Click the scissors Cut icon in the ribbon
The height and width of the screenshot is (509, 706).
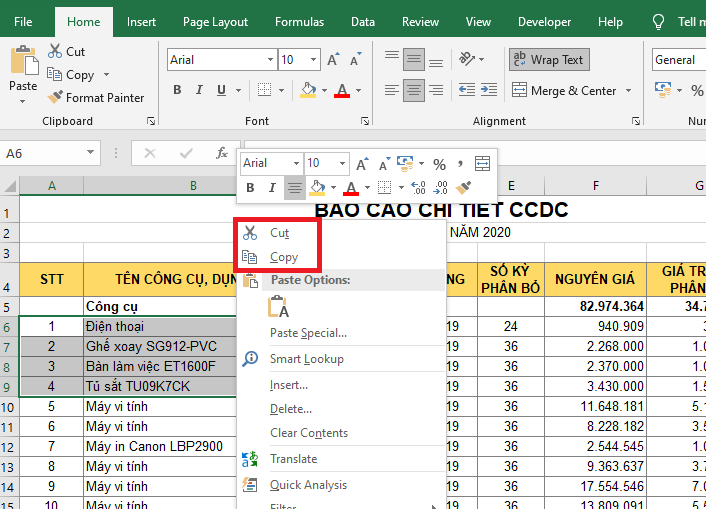[55, 52]
